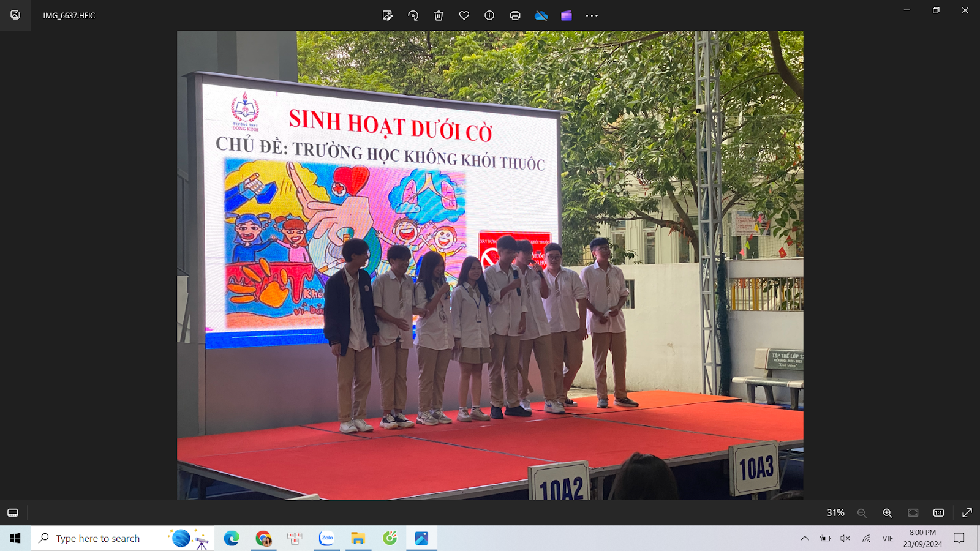The width and height of the screenshot is (980, 551).
Task: Open the Photos gallery icon at top left
Action: coord(15,15)
